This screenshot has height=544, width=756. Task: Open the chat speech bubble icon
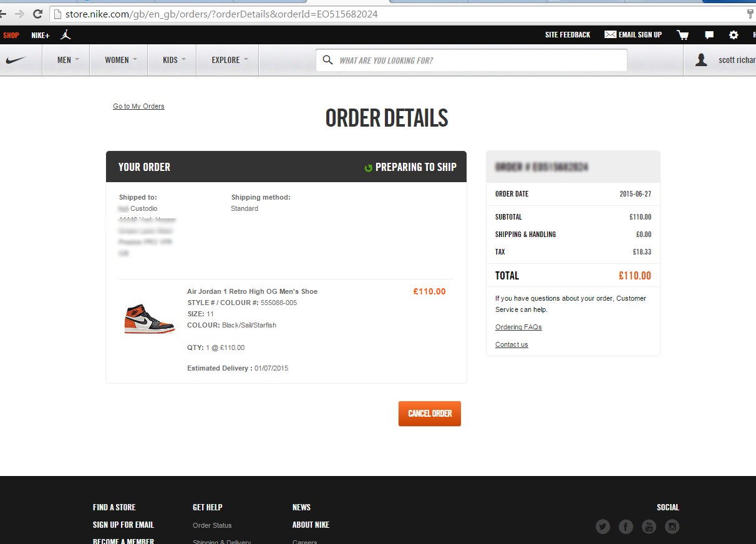[x=709, y=35]
